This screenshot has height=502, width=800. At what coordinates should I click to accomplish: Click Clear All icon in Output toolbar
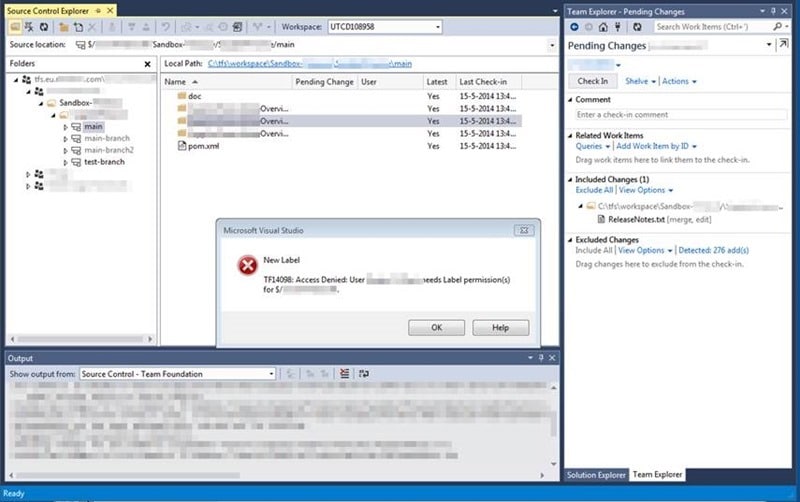click(x=345, y=374)
